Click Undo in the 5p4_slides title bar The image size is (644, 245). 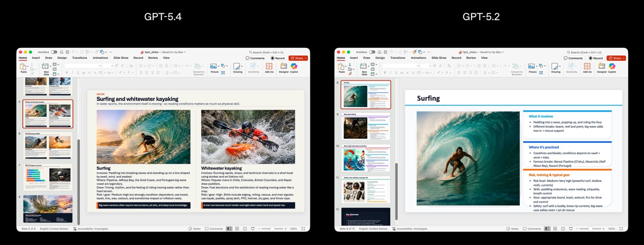pos(73,52)
